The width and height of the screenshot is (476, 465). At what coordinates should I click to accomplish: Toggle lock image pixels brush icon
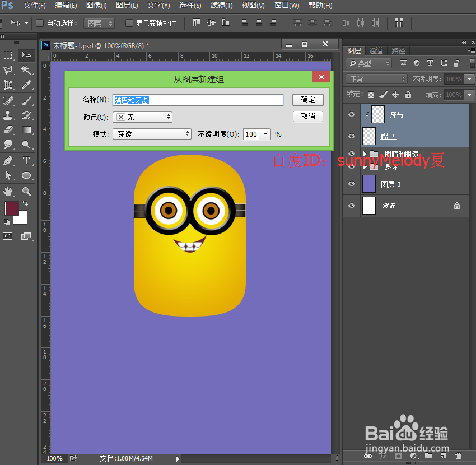click(384, 95)
